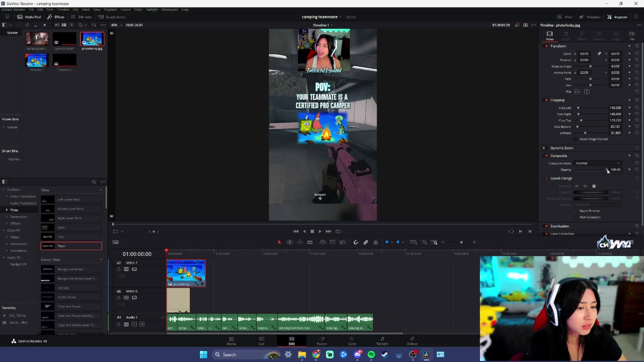The image size is (644, 362).
Task: Collapse the Fusion Titles section
Action: 101,259
